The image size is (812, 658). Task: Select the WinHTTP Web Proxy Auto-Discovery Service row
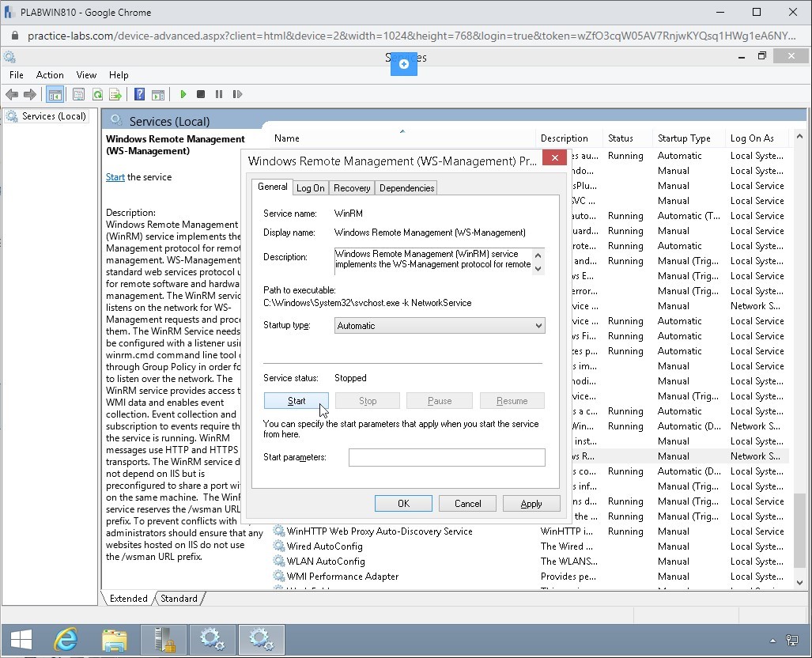tap(531, 531)
